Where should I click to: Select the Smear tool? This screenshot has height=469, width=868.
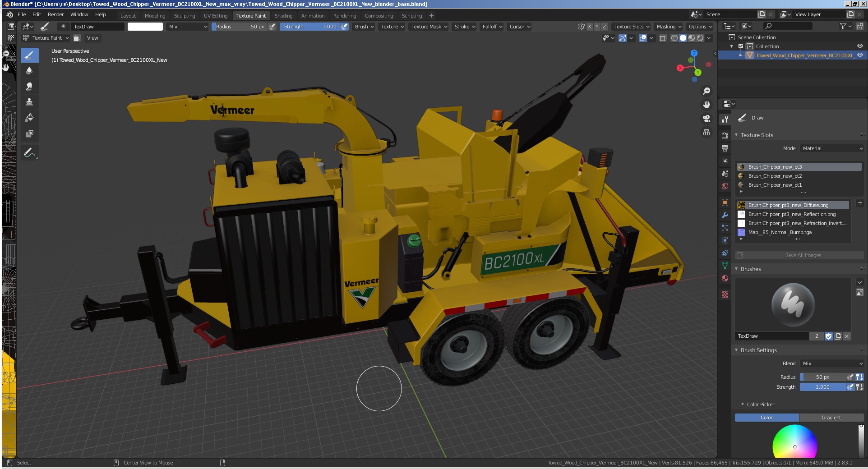coord(29,86)
